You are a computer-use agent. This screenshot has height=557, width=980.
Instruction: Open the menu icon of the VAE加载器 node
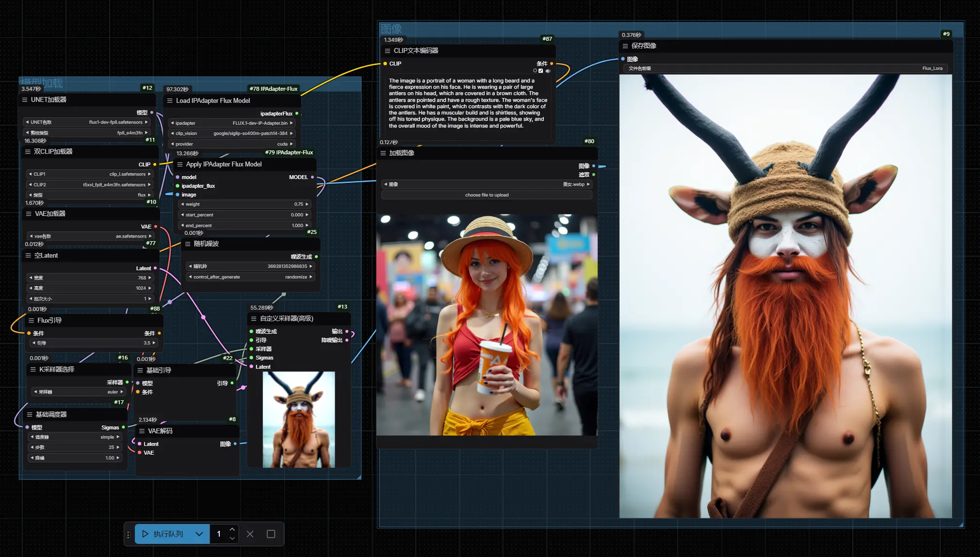(x=29, y=213)
